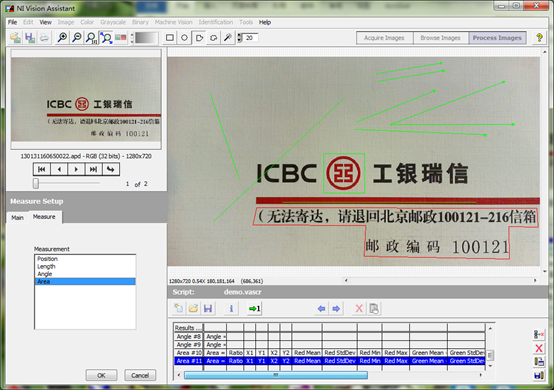Switch to the Main tab

[17, 218]
